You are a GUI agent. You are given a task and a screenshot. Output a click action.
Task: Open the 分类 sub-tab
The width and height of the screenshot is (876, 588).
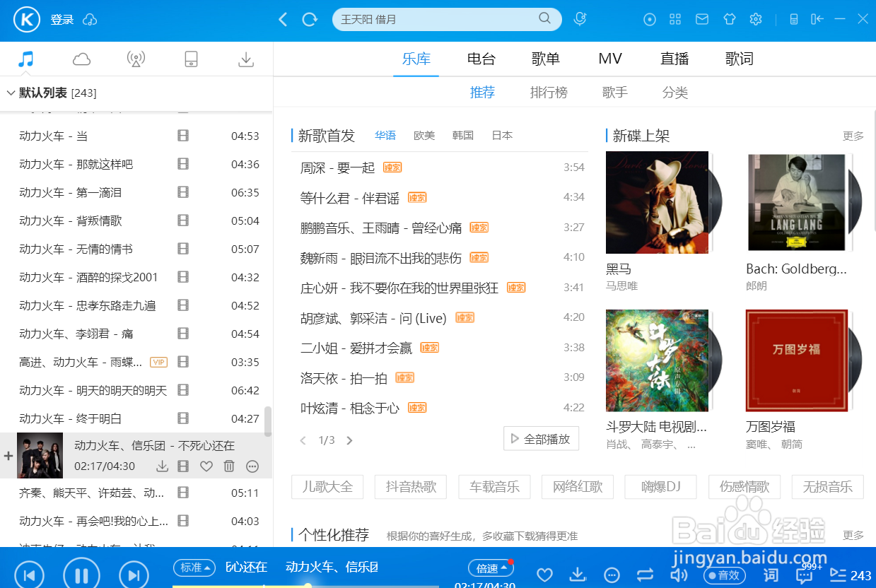click(x=675, y=93)
